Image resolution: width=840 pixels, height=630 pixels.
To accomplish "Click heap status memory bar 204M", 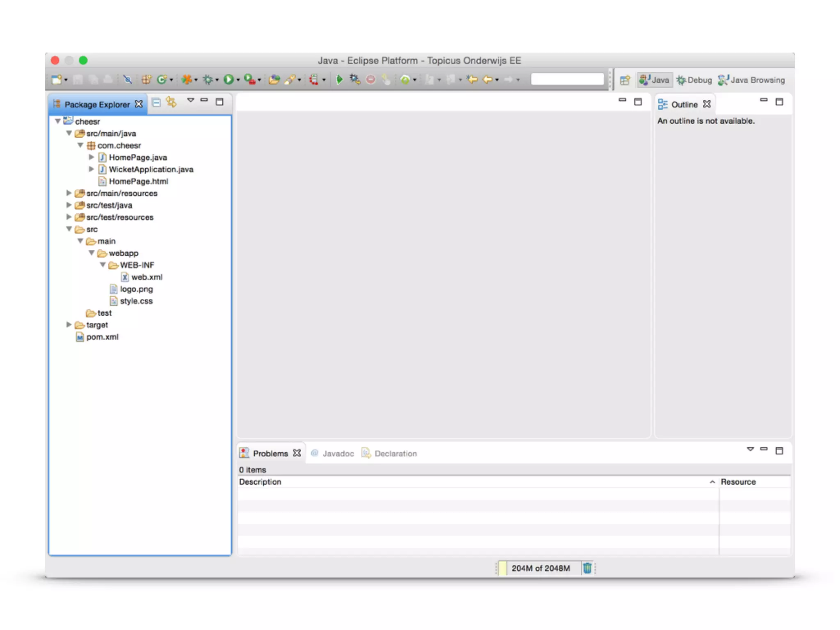I will click(540, 568).
